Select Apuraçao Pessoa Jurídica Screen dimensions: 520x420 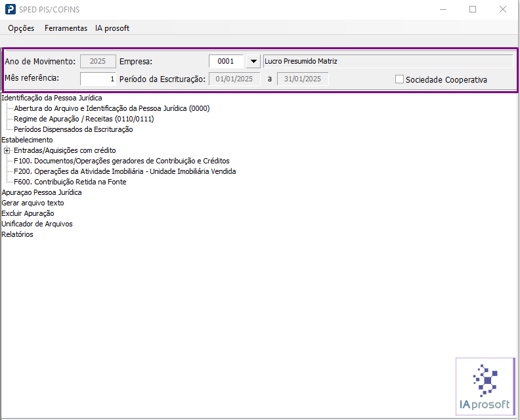coord(41,192)
